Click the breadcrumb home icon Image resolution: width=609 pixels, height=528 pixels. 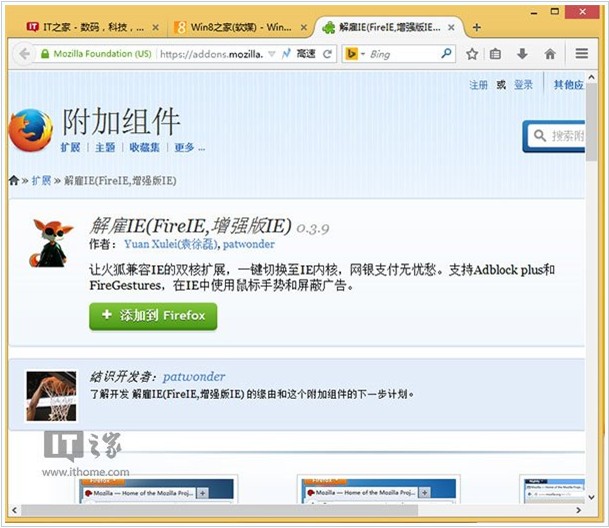pos(14,180)
